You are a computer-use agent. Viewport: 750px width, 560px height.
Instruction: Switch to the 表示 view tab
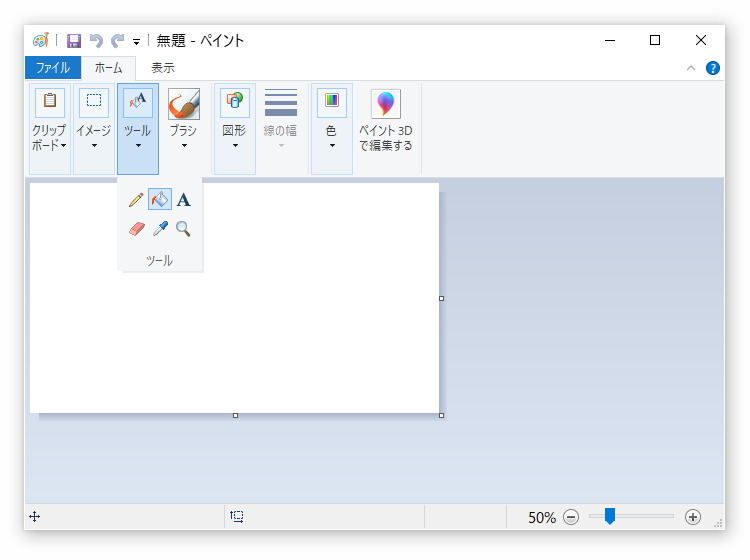tap(163, 68)
